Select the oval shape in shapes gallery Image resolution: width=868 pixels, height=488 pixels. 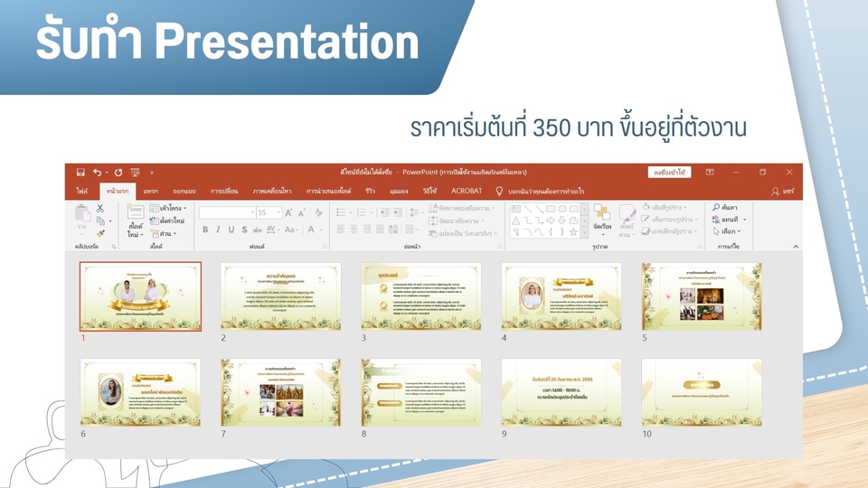click(x=561, y=209)
